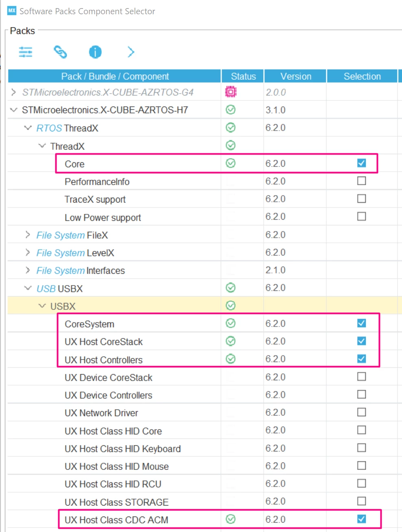Click status checkmark icon in RTOS ThreadX row

231,128
